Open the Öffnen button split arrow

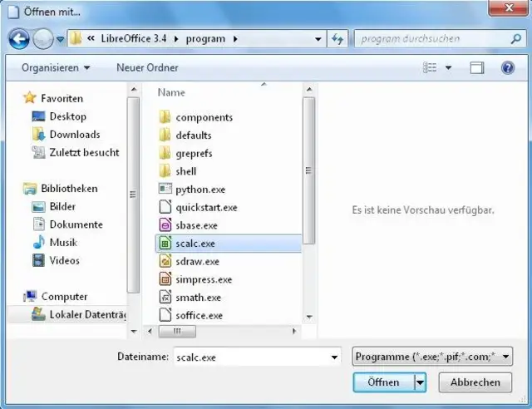(420, 382)
